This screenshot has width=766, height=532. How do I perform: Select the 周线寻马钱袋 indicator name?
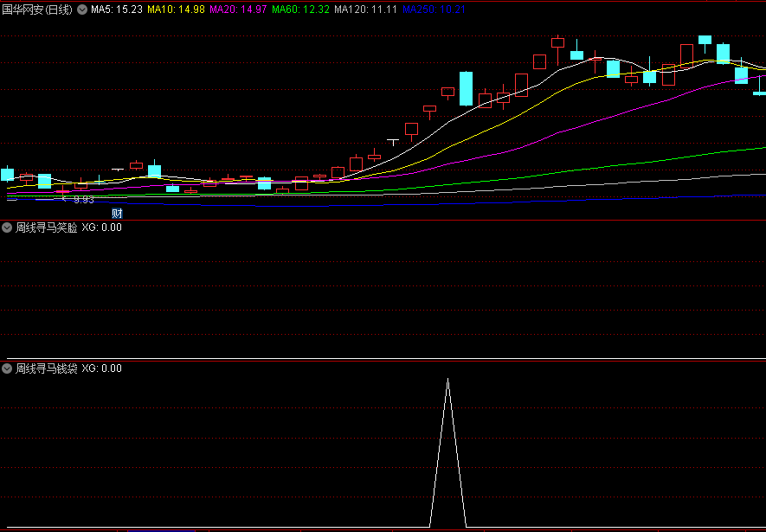coord(47,369)
